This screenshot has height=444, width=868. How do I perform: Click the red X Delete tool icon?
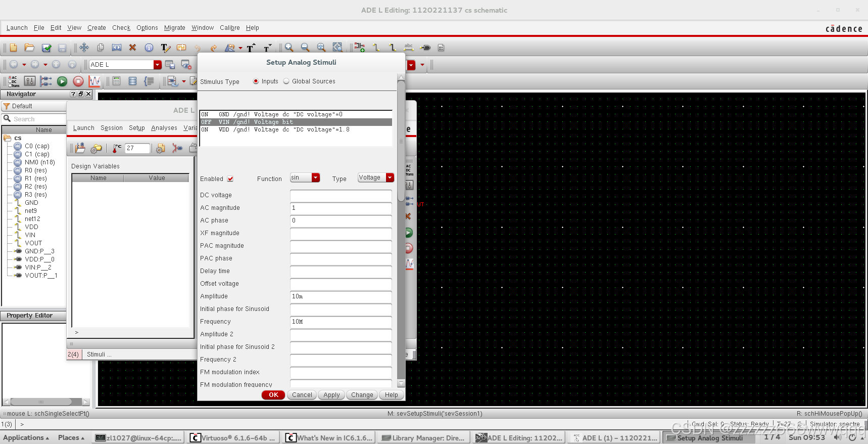[x=133, y=48]
